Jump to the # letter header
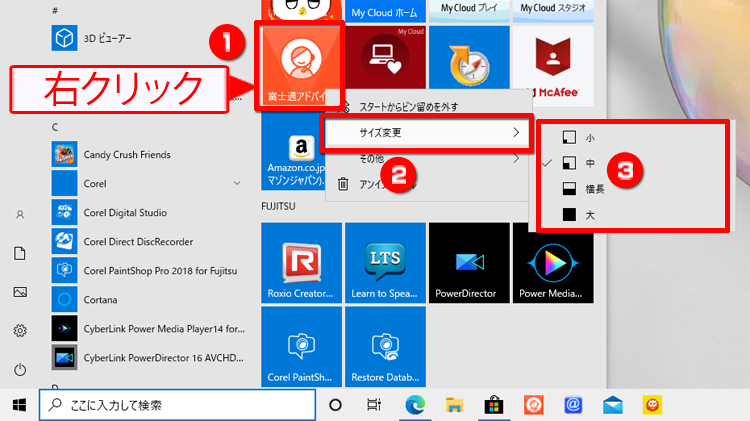 pos(55,11)
